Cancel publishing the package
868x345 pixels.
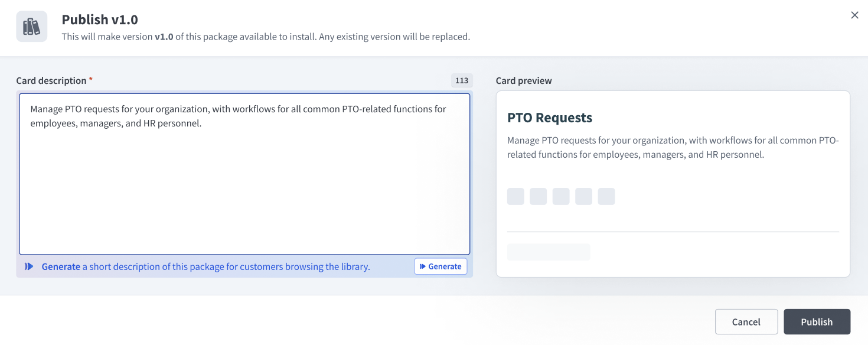pyautogui.click(x=746, y=322)
